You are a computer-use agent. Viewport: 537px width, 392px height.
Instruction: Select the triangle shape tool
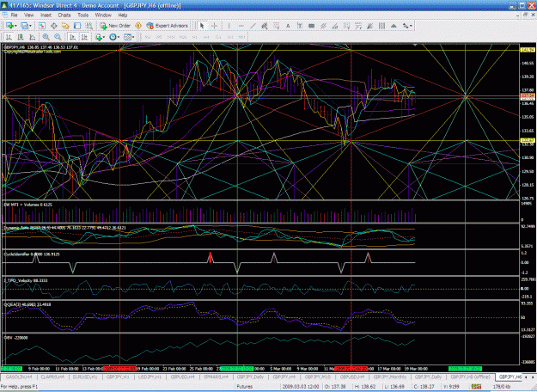click(394, 26)
